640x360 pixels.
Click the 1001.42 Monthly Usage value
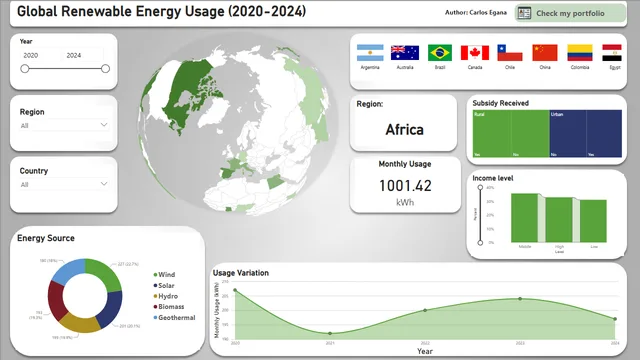click(x=405, y=186)
